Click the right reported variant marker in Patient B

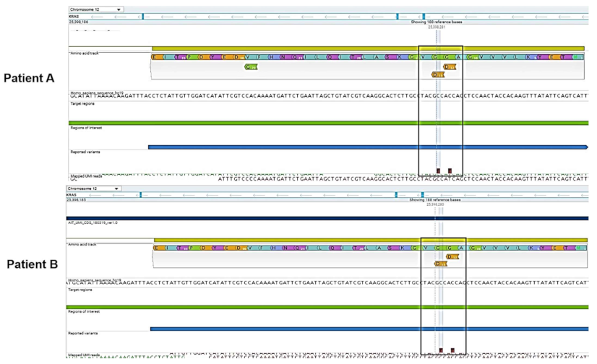(452, 350)
